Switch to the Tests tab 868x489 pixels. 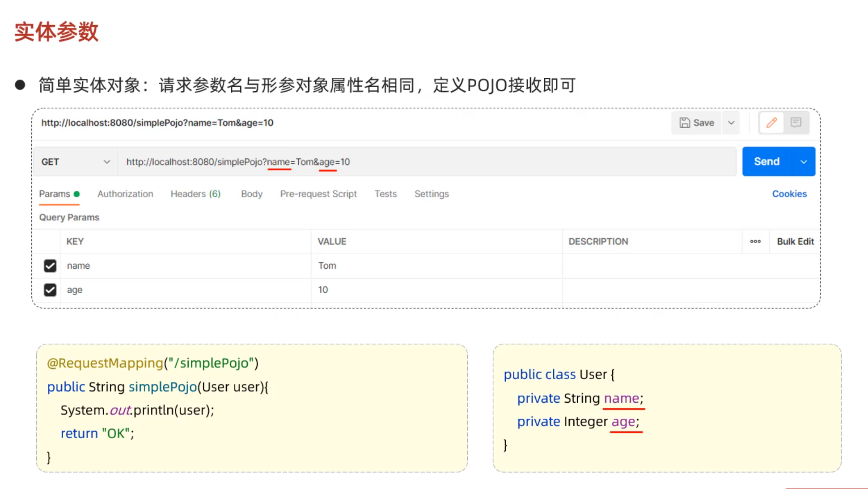385,194
